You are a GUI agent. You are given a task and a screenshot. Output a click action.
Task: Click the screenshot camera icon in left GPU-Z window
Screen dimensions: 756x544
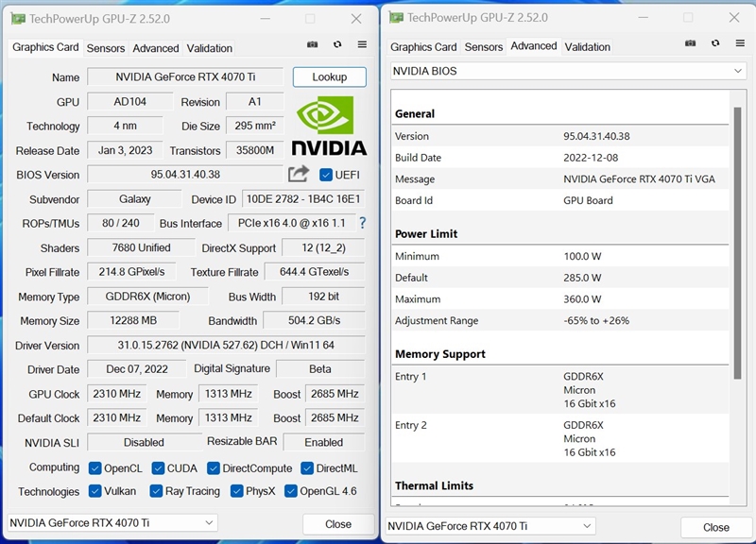(313, 44)
